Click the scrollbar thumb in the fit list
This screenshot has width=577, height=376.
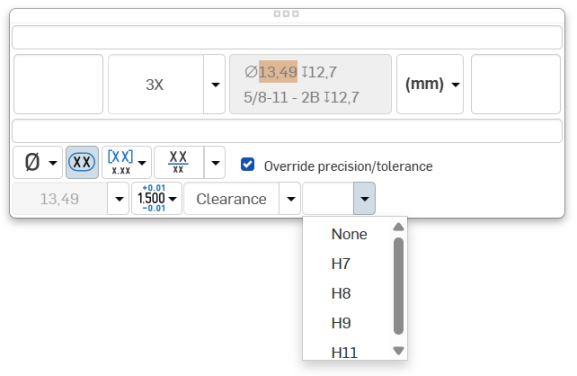pyautogui.click(x=399, y=286)
